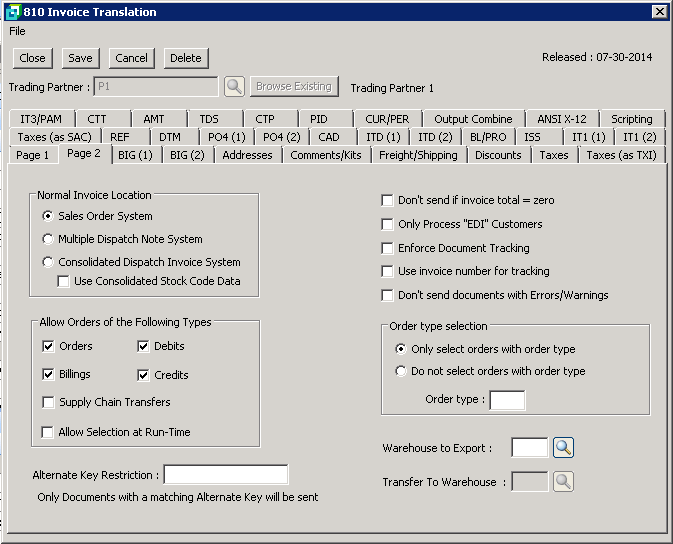This screenshot has width=673, height=544.
Task: Click Transfer To Warehouse lookup magnifier icon
Action: coord(563,482)
